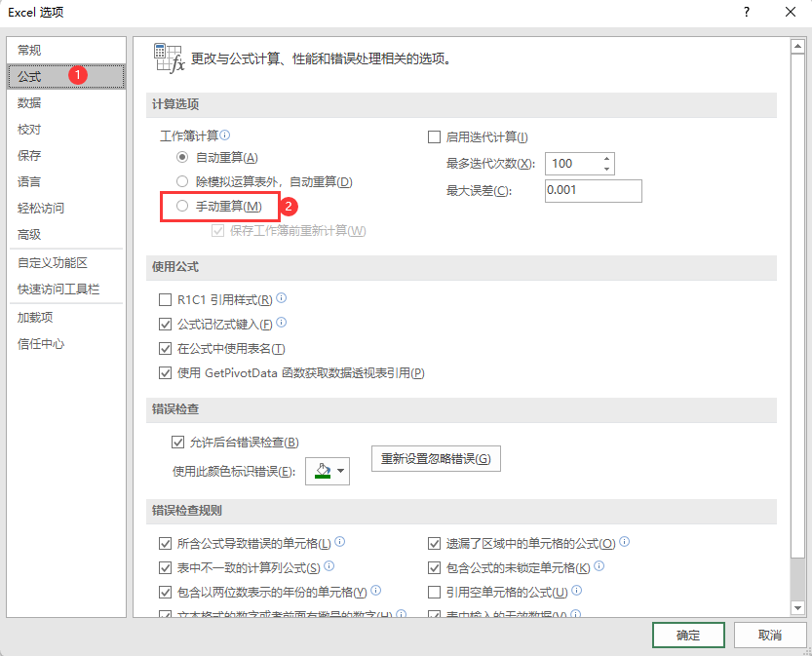Switch to the 高级 category

pyautogui.click(x=28, y=234)
